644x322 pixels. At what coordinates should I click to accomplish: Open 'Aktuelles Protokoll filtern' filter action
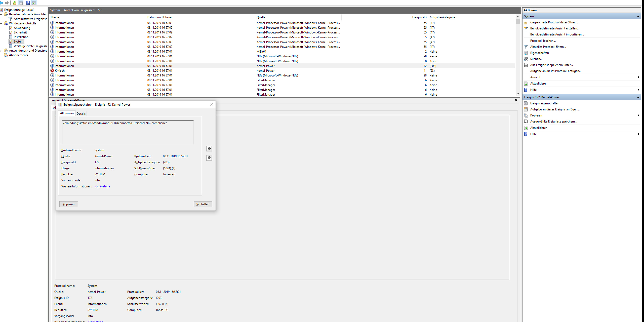[548, 47]
